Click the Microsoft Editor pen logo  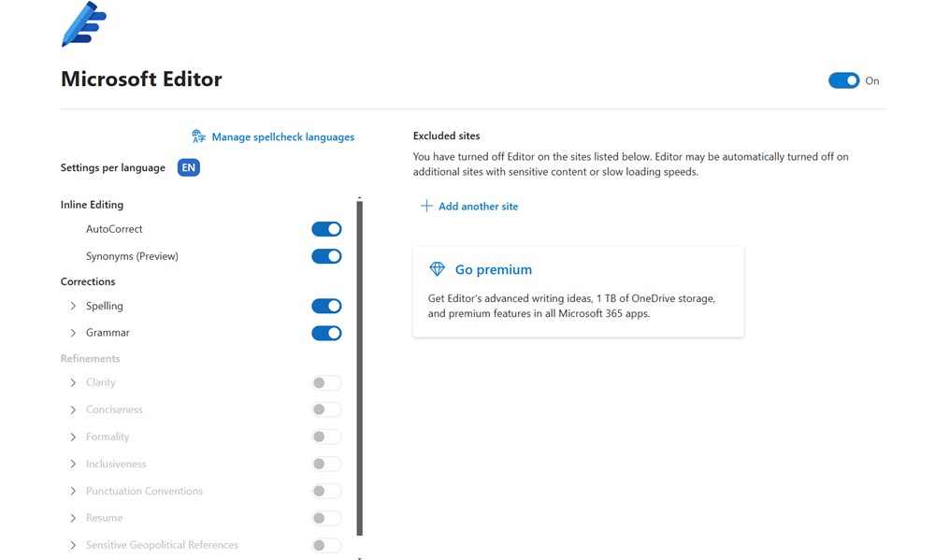[x=83, y=25]
